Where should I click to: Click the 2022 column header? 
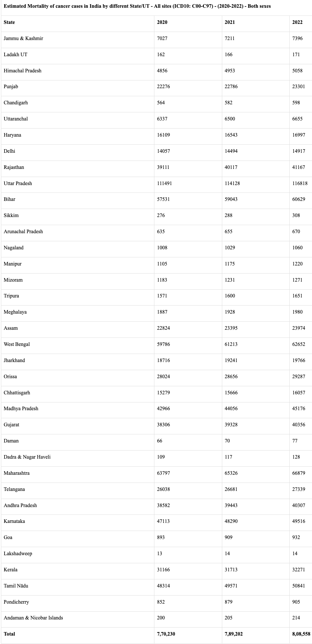click(297, 22)
